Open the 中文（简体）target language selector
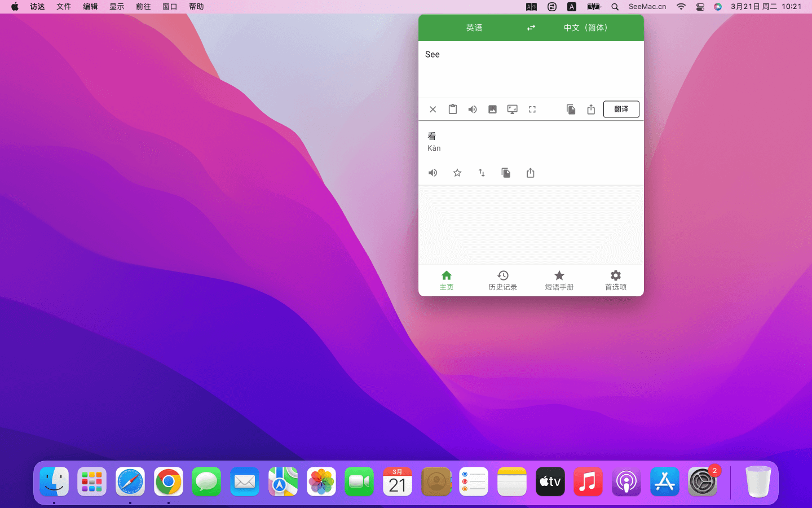 coord(586,28)
